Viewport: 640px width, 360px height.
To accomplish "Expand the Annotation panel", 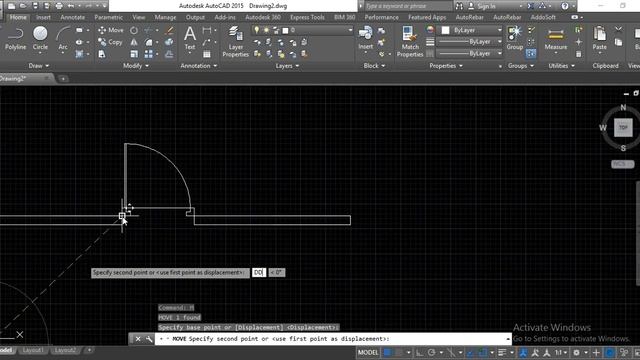I will coord(199,66).
